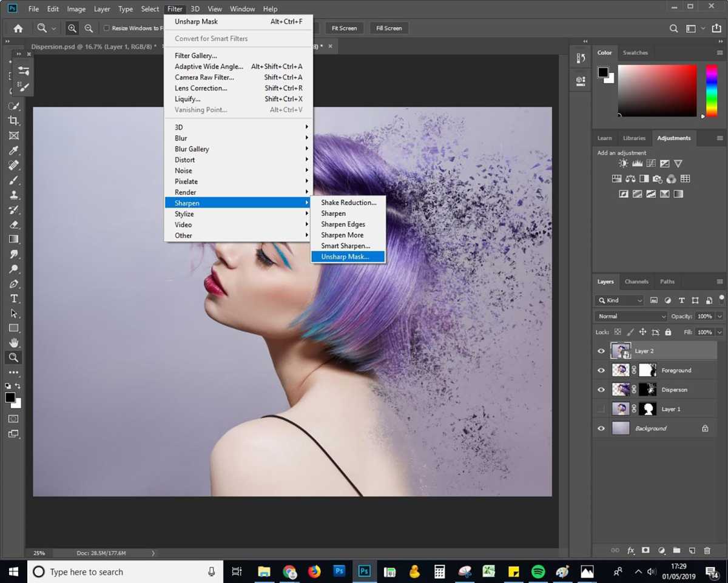Image resolution: width=728 pixels, height=583 pixels.
Task: Open the Add layer mask icon
Action: pos(646,550)
